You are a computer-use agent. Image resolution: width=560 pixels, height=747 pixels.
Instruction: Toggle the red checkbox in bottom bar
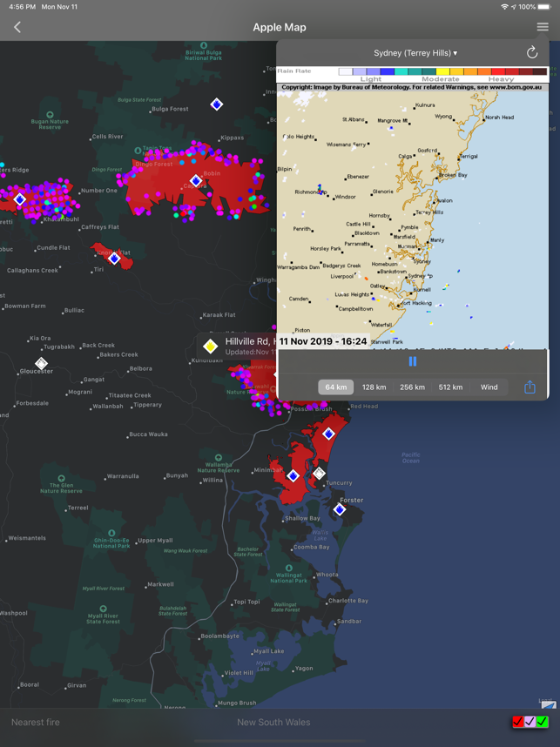pos(518,722)
